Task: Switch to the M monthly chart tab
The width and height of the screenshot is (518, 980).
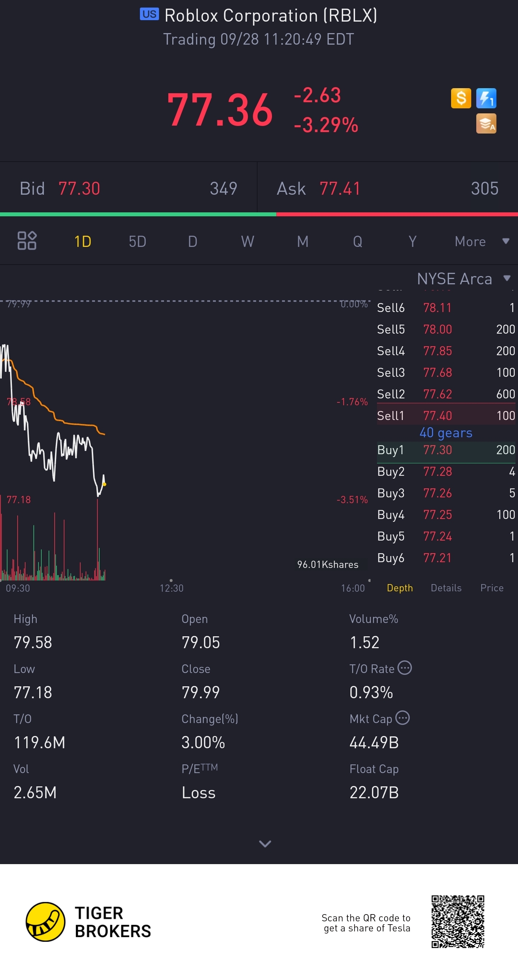Action: coord(303,241)
